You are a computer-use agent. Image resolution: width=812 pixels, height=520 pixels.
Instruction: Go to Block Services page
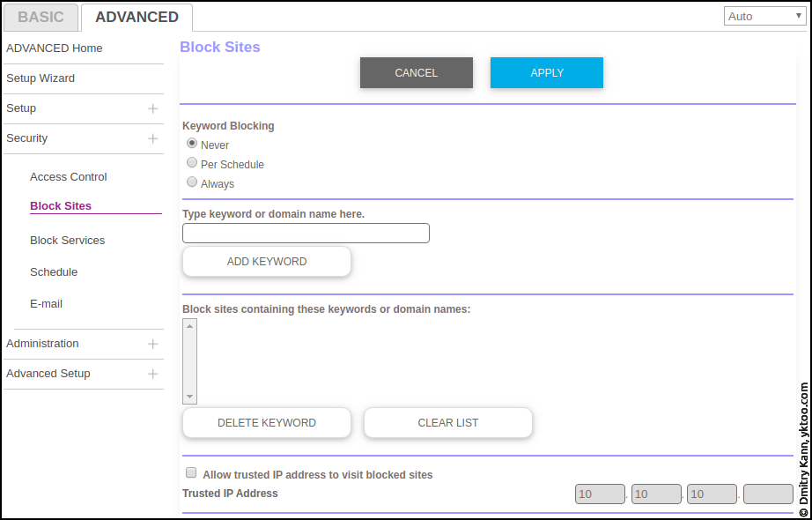point(67,241)
